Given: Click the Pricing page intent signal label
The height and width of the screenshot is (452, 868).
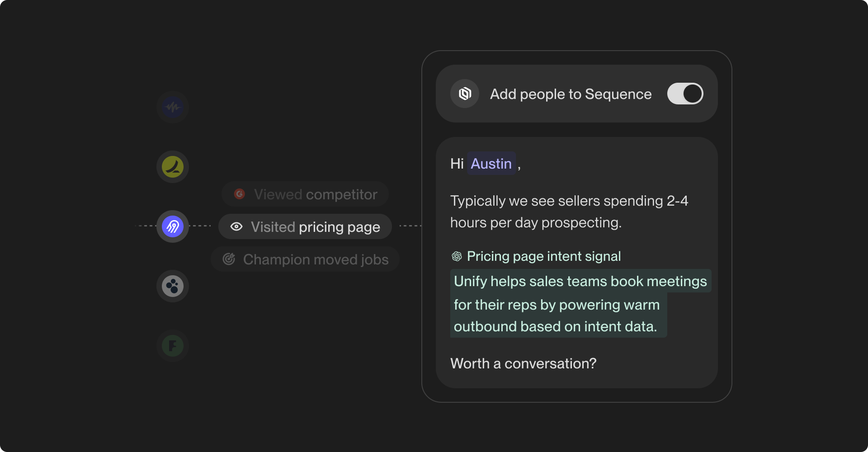Looking at the screenshot, I should (543, 256).
